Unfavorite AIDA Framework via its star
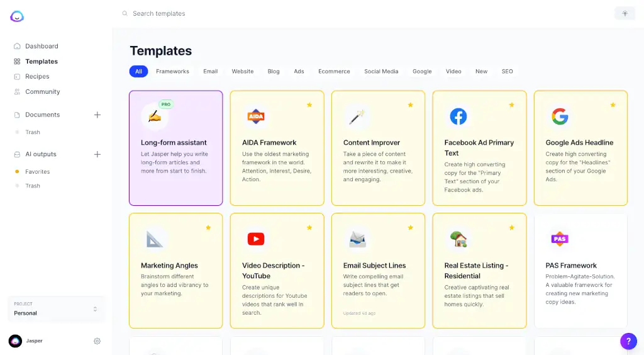 click(x=309, y=104)
